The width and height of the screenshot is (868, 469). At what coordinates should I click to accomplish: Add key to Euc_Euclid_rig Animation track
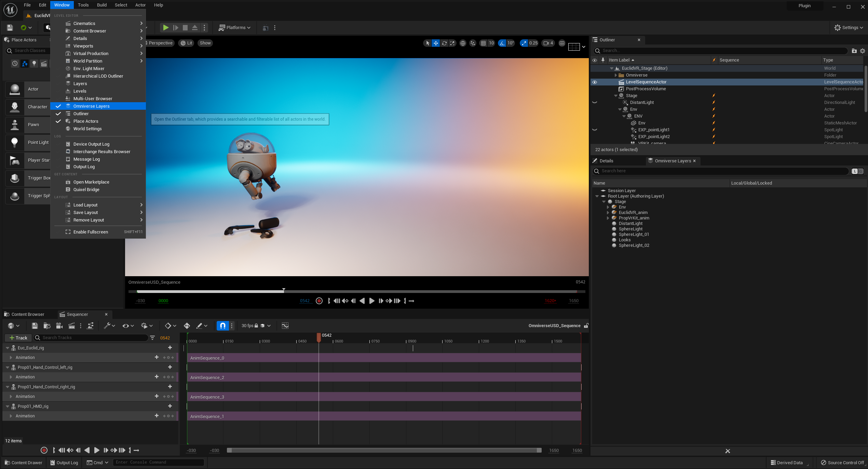pyautogui.click(x=168, y=358)
